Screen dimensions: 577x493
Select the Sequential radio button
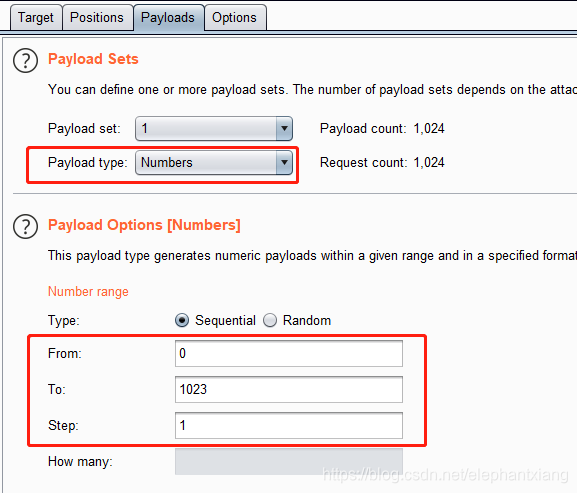tap(182, 320)
